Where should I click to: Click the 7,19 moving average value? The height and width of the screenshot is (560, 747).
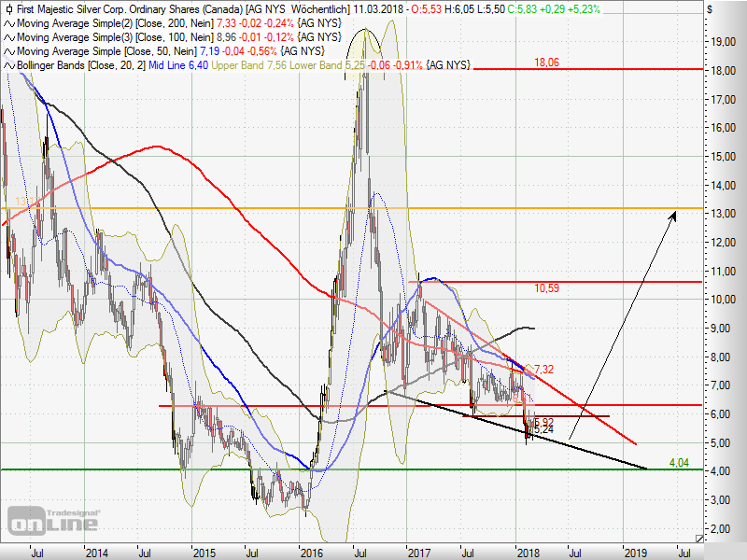(x=209, y=51)
